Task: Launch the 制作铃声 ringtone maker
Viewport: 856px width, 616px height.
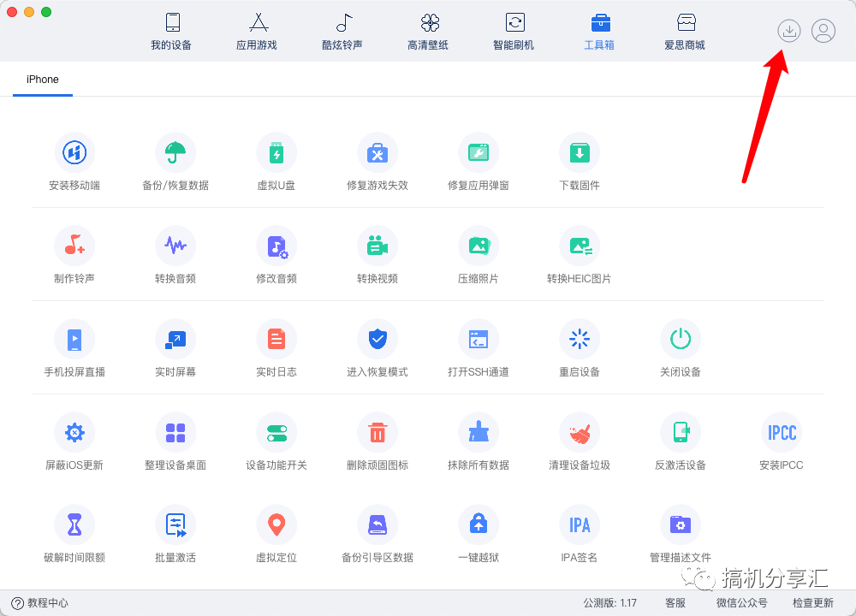Action: click(74, 254)
